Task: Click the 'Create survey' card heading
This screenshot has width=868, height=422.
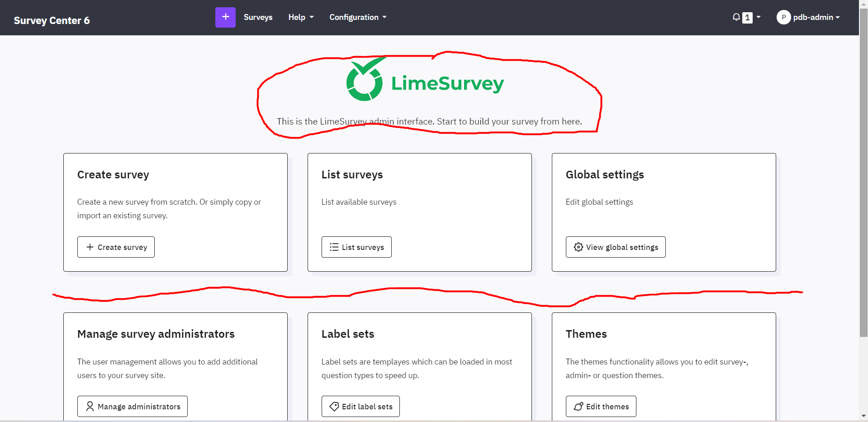Action: pos(113,175)
